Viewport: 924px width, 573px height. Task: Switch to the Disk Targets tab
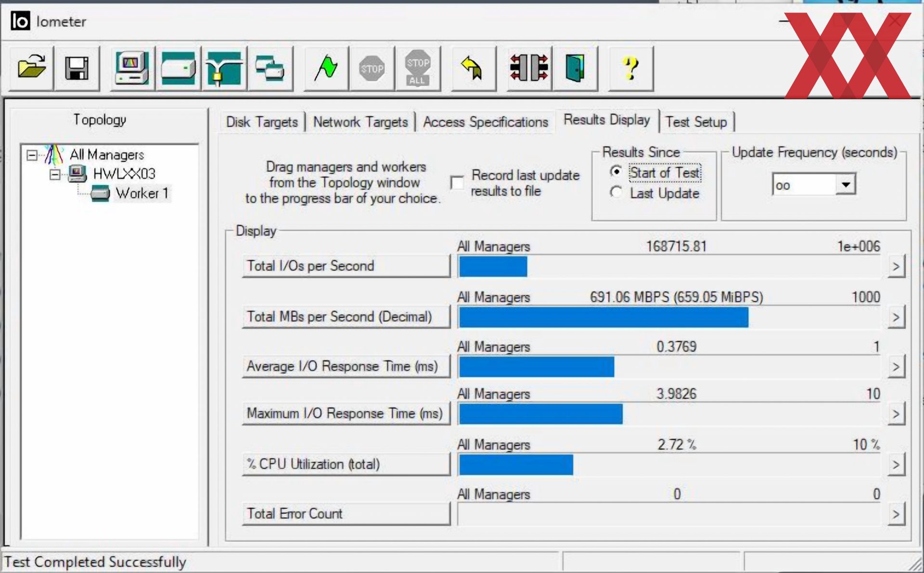point(262,122)
